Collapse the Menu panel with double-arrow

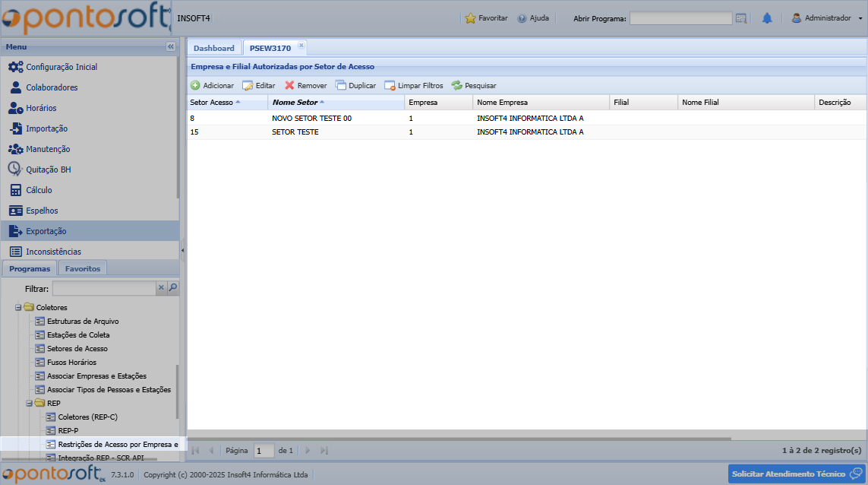point(171,47)
